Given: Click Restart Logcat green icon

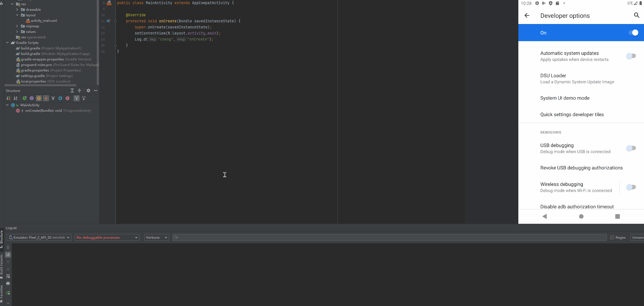Looking at the screenshot, I should 8,293.
